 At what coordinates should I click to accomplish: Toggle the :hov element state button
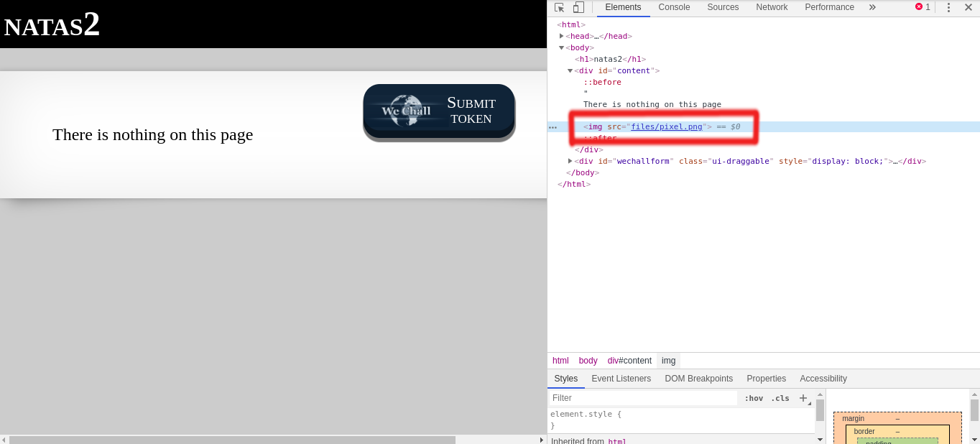pyautogui.click(x=754, y=398)
